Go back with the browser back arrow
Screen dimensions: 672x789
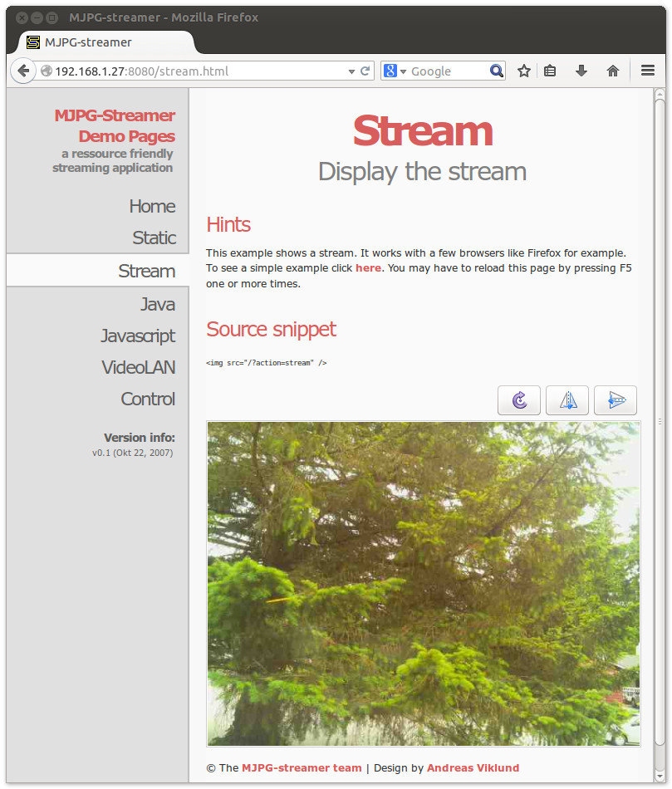point(22,71)
